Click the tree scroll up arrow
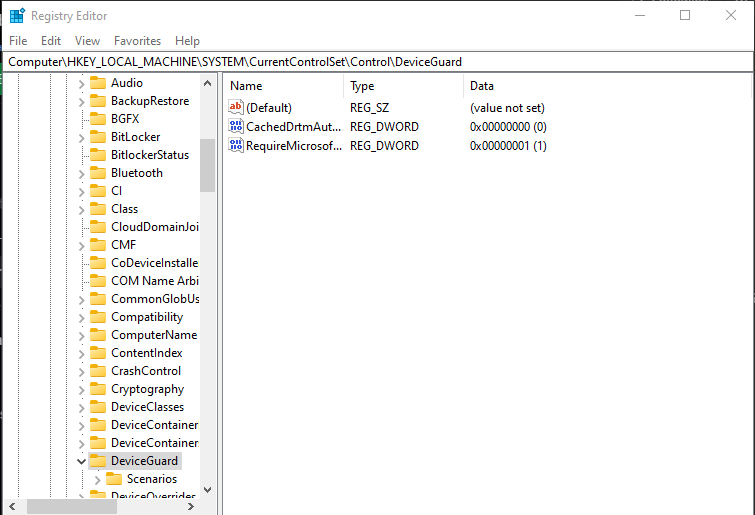The image size is (755, 515). [208, 83]
